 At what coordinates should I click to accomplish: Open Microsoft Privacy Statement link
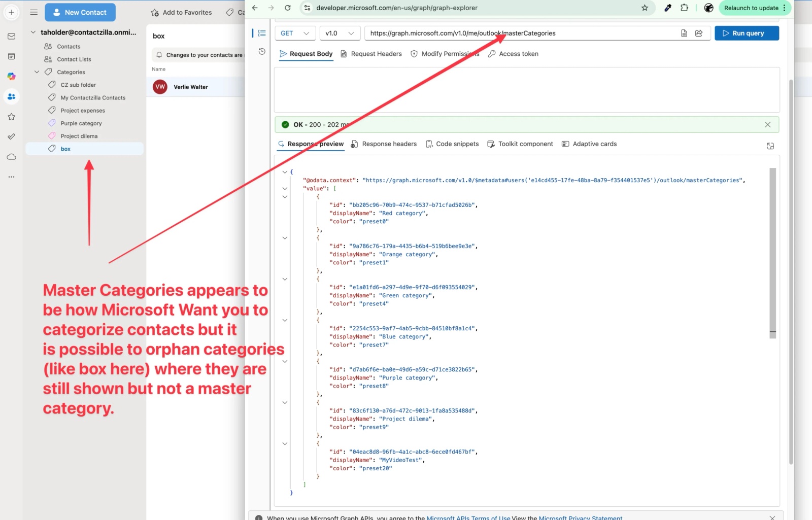point(580,517)
